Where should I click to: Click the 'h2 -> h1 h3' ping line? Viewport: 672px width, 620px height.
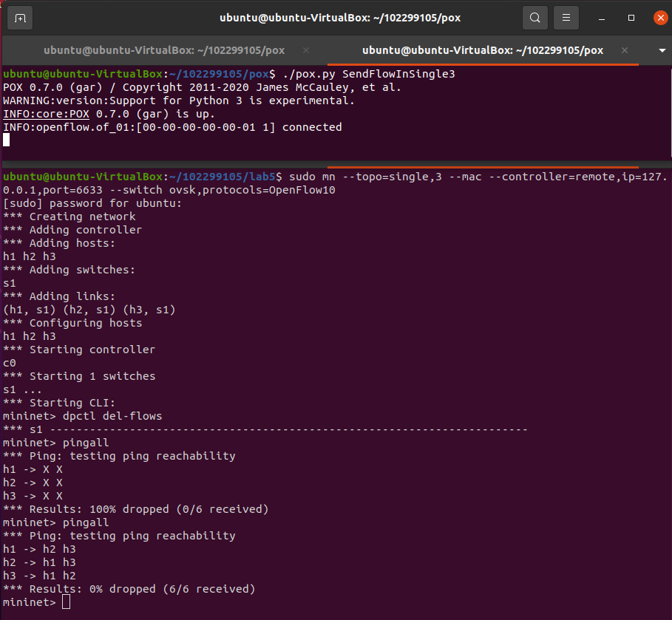(39, 562)
